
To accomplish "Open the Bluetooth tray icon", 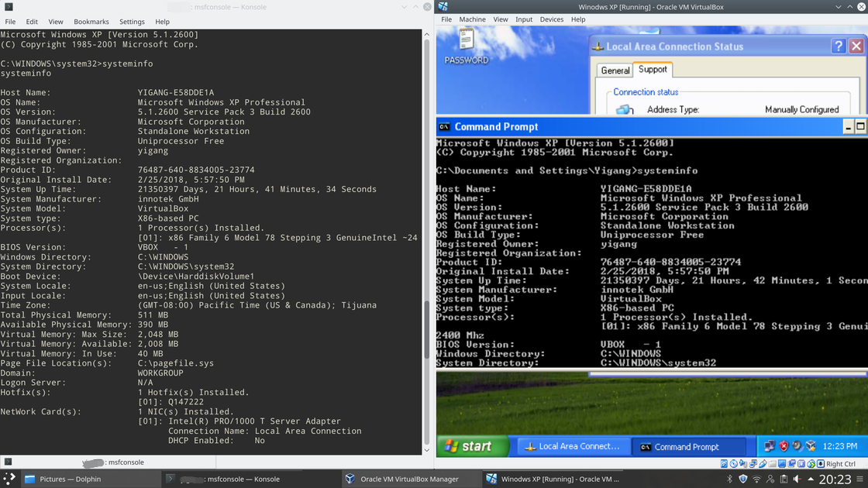I will (729, 479).
